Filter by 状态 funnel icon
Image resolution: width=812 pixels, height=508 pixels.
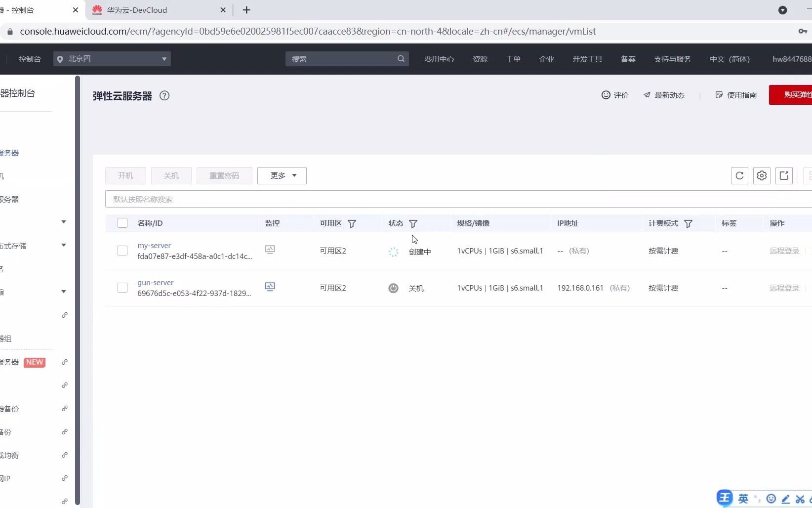click(x=413, y=224)
